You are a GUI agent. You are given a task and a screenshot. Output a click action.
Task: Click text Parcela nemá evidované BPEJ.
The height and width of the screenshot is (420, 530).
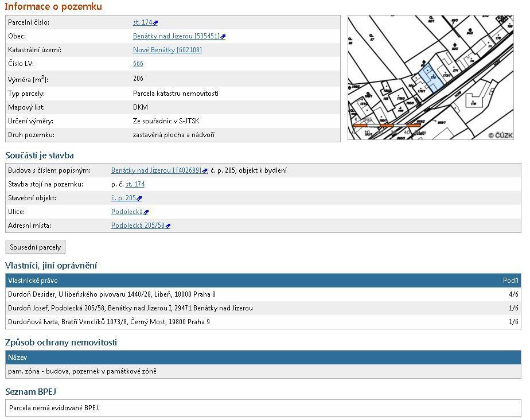pos(54,408)
